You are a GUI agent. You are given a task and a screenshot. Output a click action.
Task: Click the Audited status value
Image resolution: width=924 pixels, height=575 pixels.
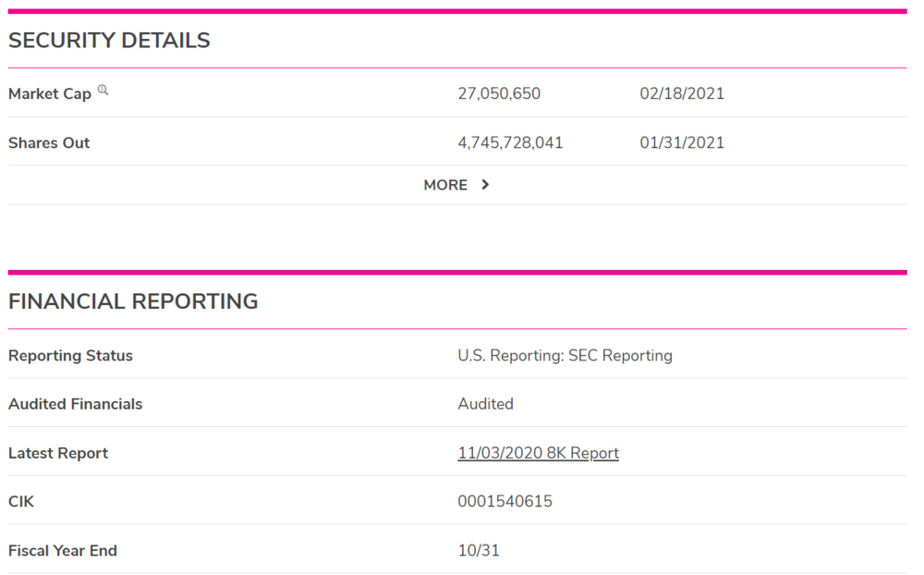(x=485, y=404)
